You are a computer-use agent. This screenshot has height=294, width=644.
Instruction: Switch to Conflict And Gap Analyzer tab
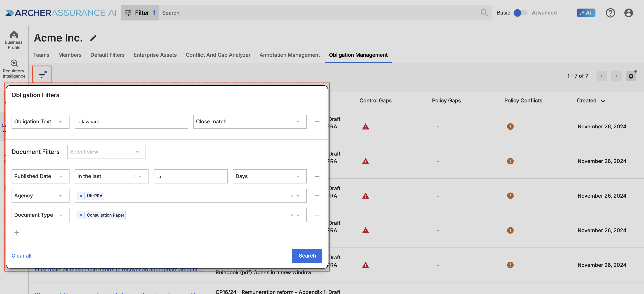click(x=218, y=55)
